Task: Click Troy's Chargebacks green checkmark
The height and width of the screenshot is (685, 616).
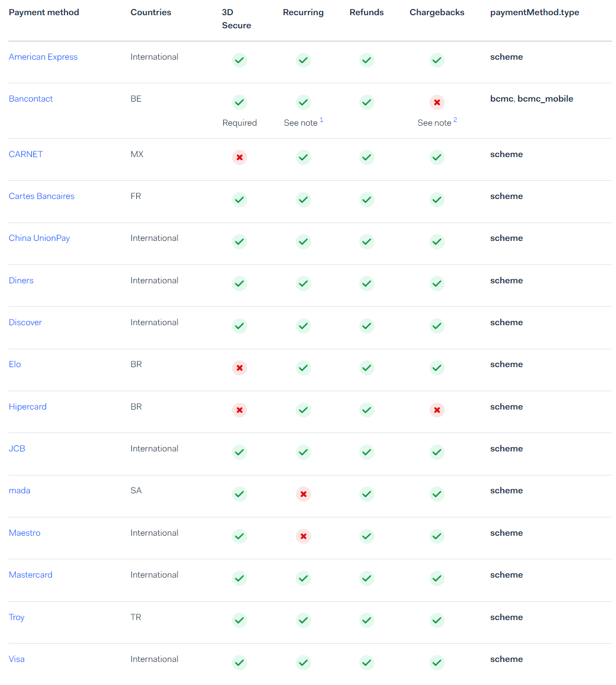Action: (x=437, y=621)
